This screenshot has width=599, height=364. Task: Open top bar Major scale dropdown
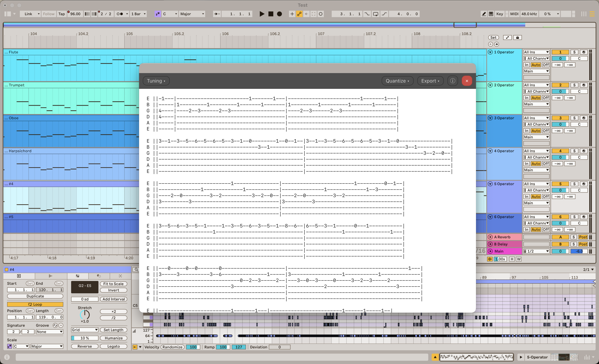click(192, 14)
